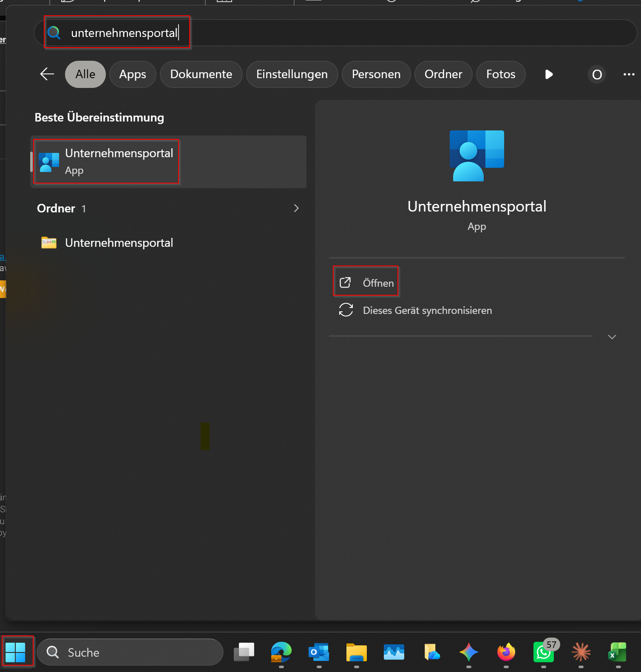Open the Einstellungen filter tab
This screenshot has height=672, width=641.
292,74
